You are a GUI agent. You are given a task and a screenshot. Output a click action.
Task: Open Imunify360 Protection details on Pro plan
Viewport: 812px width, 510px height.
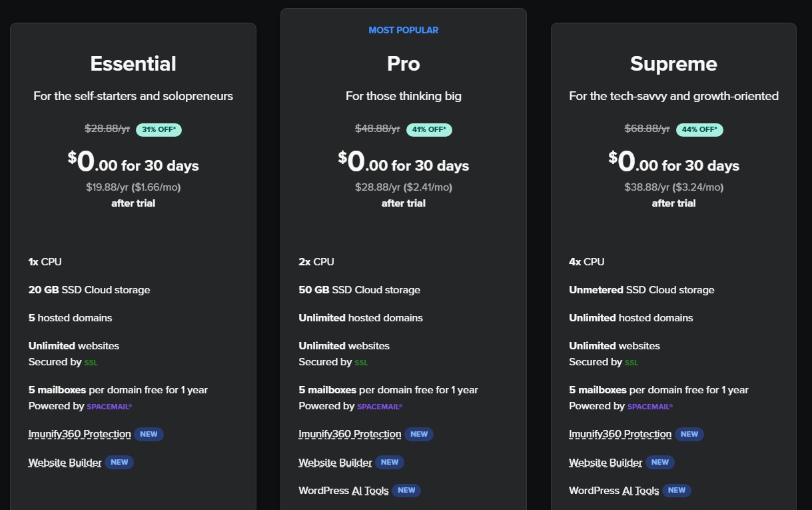pyautogui.click(x=350, y=434)
